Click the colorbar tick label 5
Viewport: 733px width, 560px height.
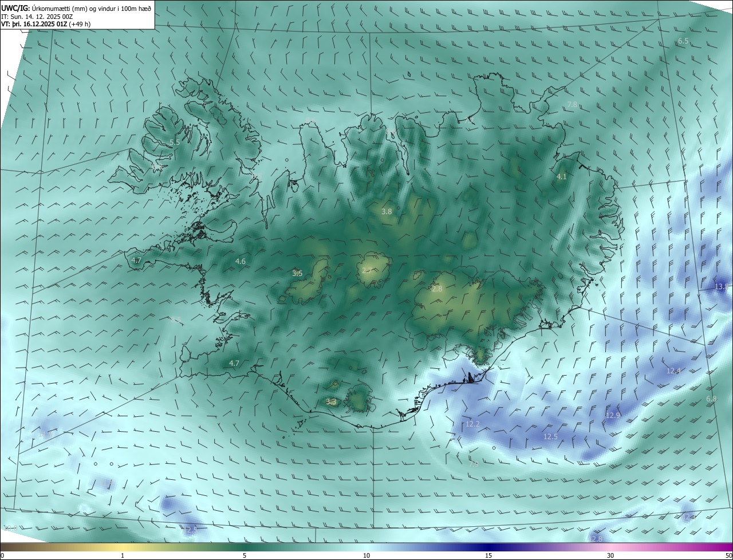click(x=245, y=555)
